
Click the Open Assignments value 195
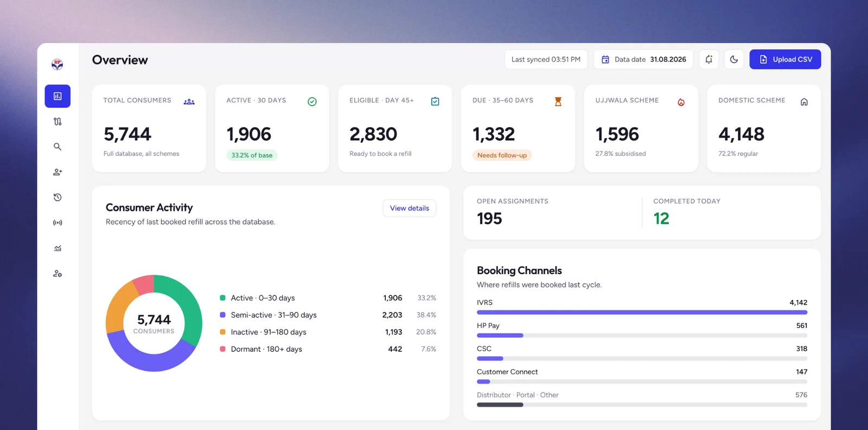489,218
